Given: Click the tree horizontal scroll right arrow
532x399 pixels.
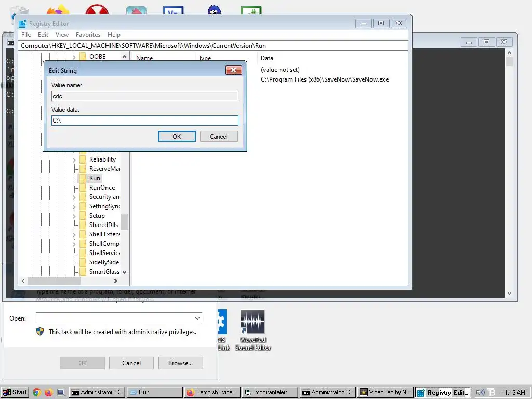Looking at the screenshot, I should coord(116,281).
